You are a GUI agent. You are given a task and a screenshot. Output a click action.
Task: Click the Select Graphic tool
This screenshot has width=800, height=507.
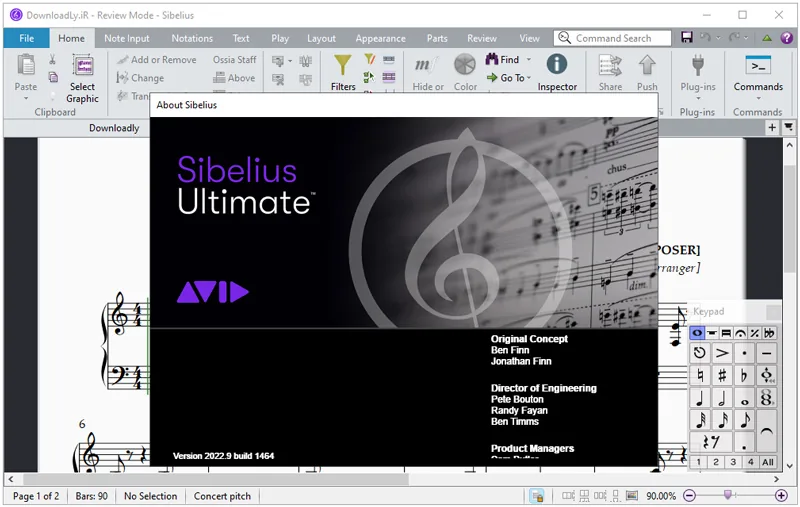pos(83,79)
